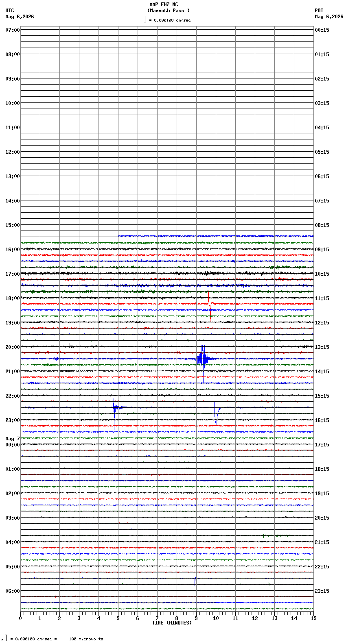This screenshot has height=644, width=346.
Task: Click the 10:15 PDT time label
Action: [322, 274]
